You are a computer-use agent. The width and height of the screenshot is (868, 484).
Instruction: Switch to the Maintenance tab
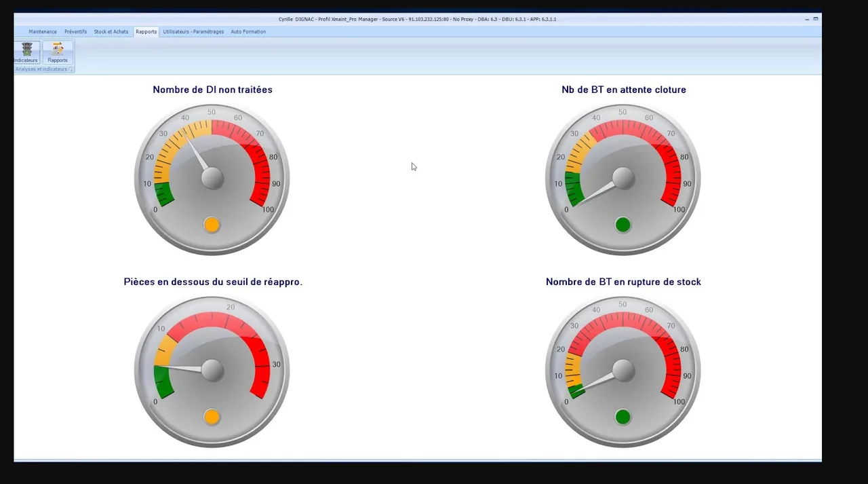(43, 32)
